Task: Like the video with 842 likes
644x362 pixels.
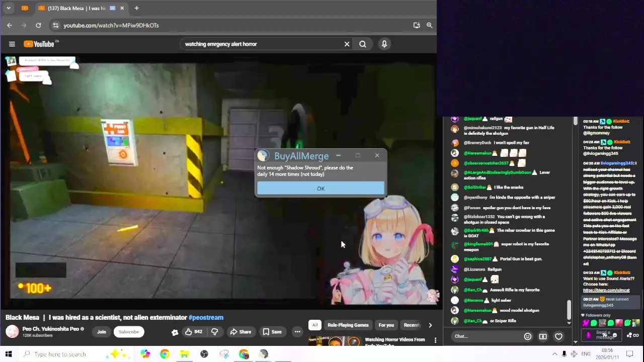Action: (x=193, y=332)
